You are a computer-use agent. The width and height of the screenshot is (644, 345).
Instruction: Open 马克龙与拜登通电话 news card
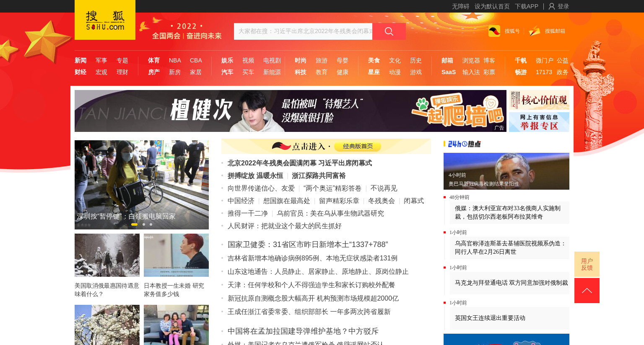(509, 283)
